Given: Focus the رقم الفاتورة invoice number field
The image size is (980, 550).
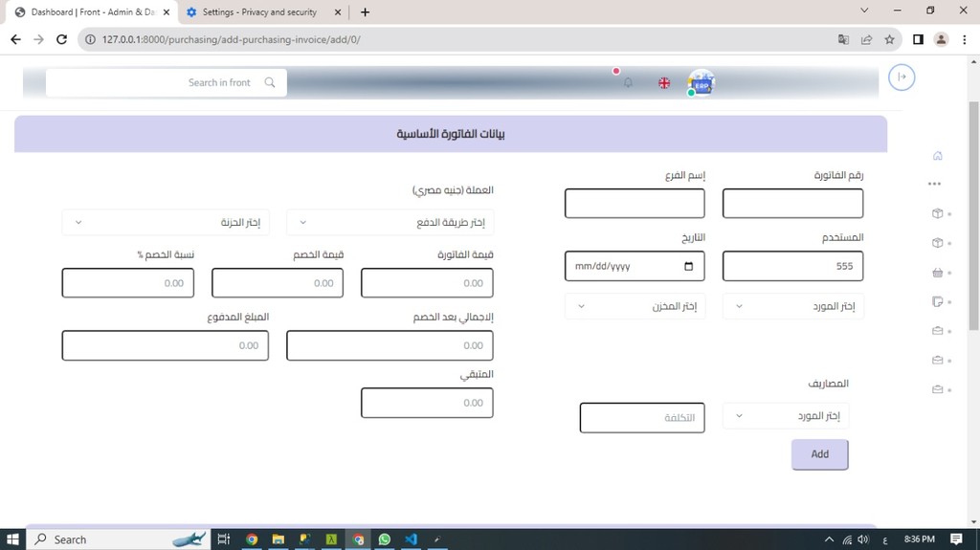Looking at the screenshot, I should pos(792,204).
